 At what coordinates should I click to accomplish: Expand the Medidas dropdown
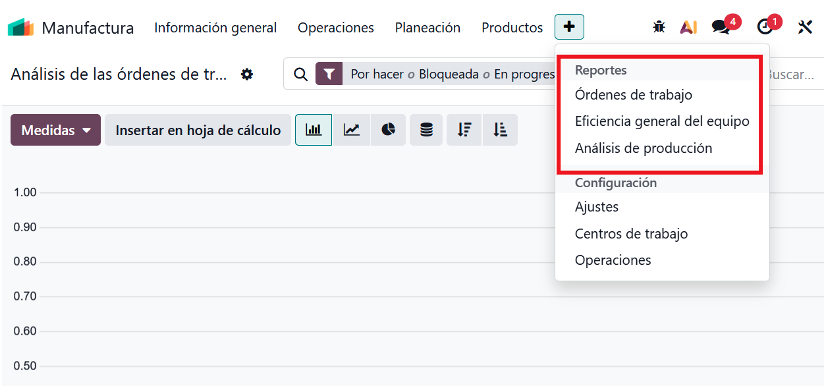pos(55,130)
